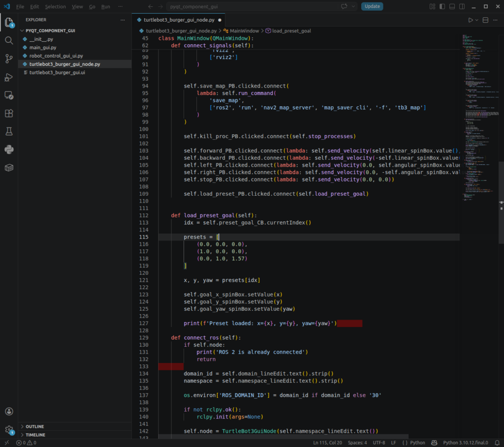504x447 pixels.
Task: Open the Selection menu
Action: pyautogui.click(x=55, y=6)
